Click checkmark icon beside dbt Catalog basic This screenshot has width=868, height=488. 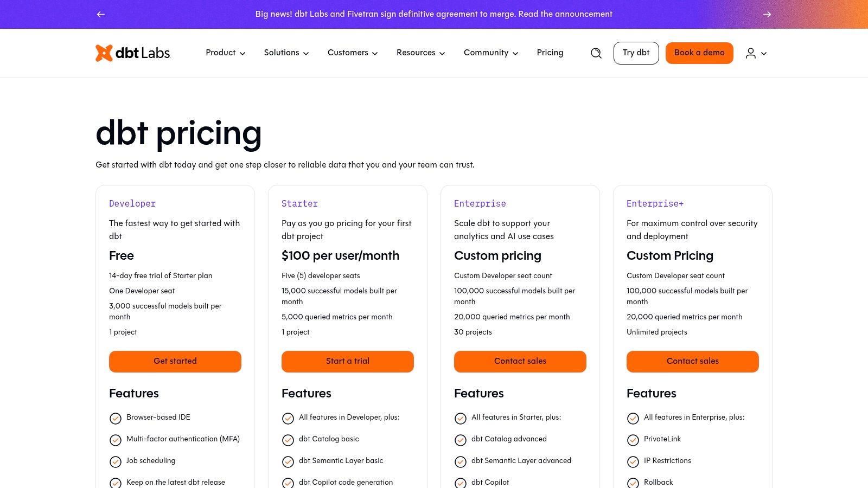[288, 440]
